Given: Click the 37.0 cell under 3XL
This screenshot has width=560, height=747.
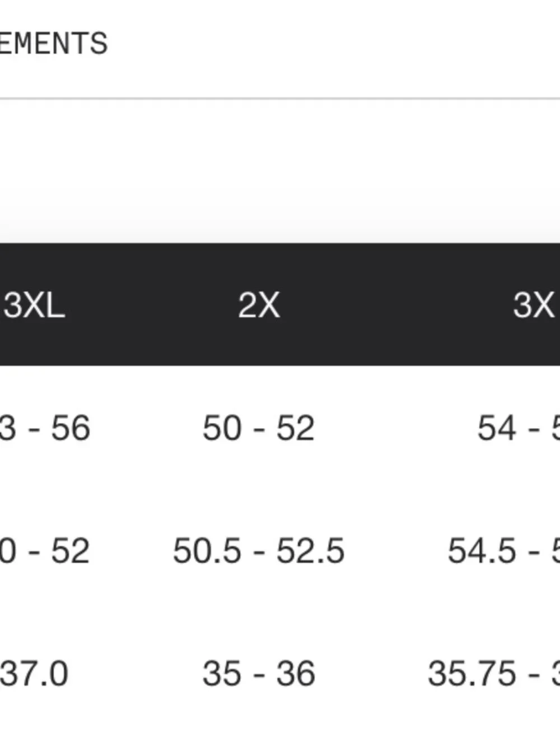Looking at the screenshot, I should point(34,674).
